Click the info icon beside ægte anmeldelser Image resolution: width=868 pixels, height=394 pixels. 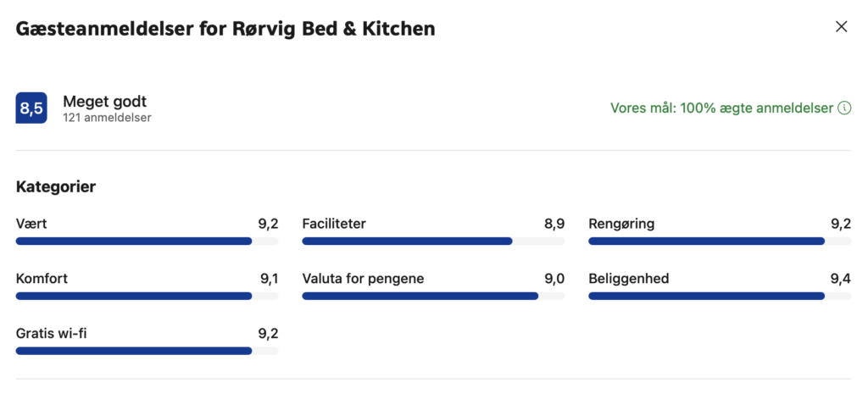(x=844, y=108)
